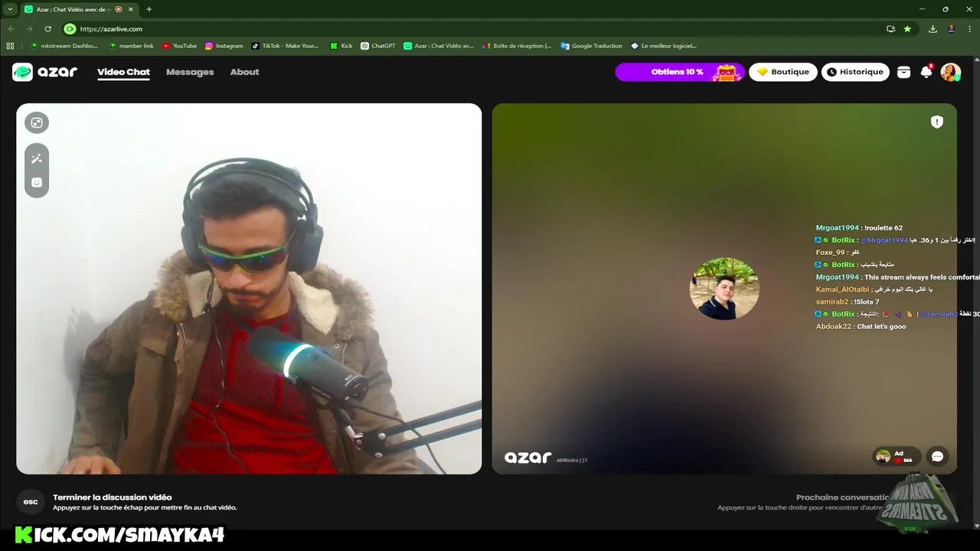Click the site info icon in address bar
The image size is (980, 551).
[70, 29]
